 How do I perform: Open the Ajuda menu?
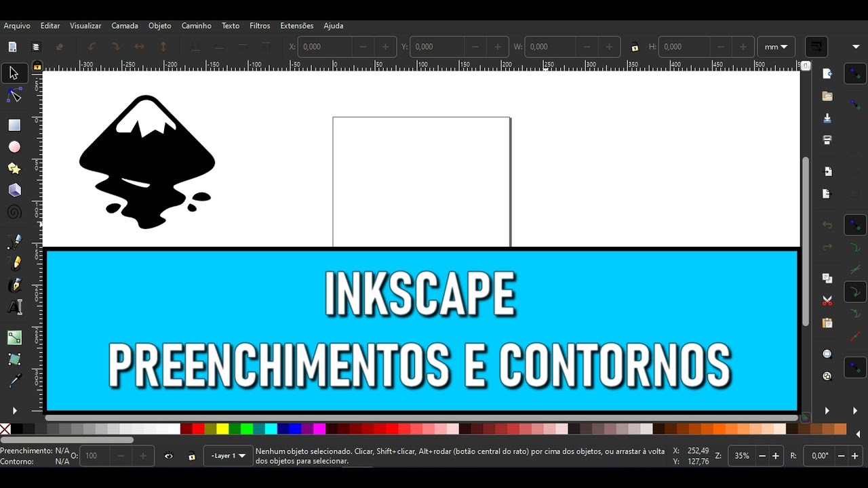[334, 26]
